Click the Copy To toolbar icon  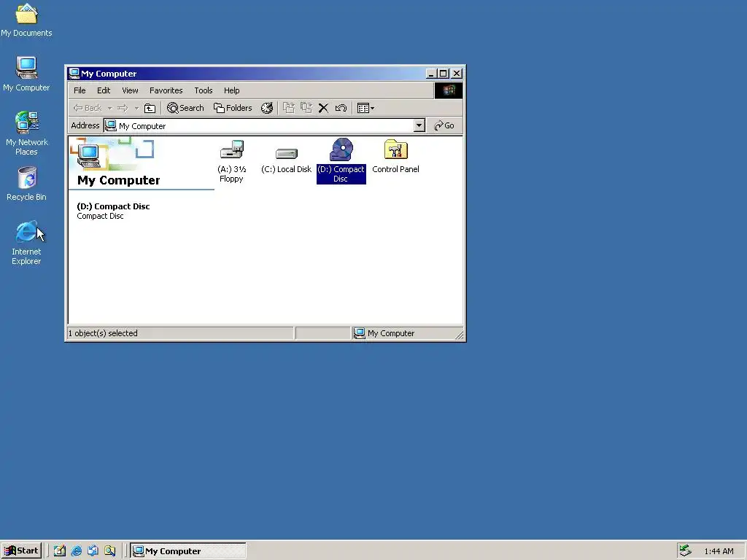pyautogui.click(x=306, y=108)
